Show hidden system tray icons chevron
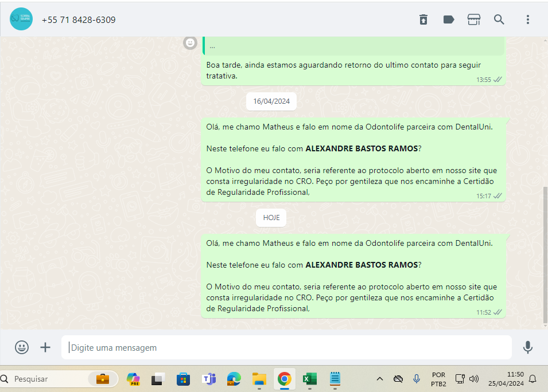The height and width of the screenshot is (392, 548). pos(379,379)
